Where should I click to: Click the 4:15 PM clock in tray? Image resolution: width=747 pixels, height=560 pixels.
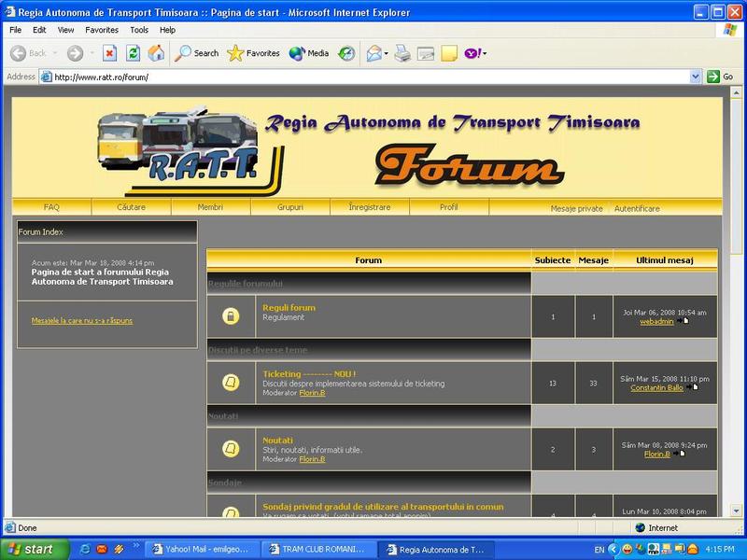point(720,550)
